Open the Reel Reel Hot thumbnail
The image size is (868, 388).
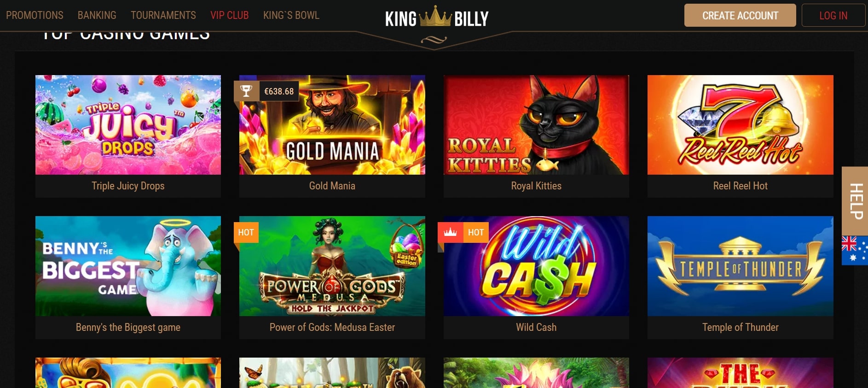coord(741,125)
